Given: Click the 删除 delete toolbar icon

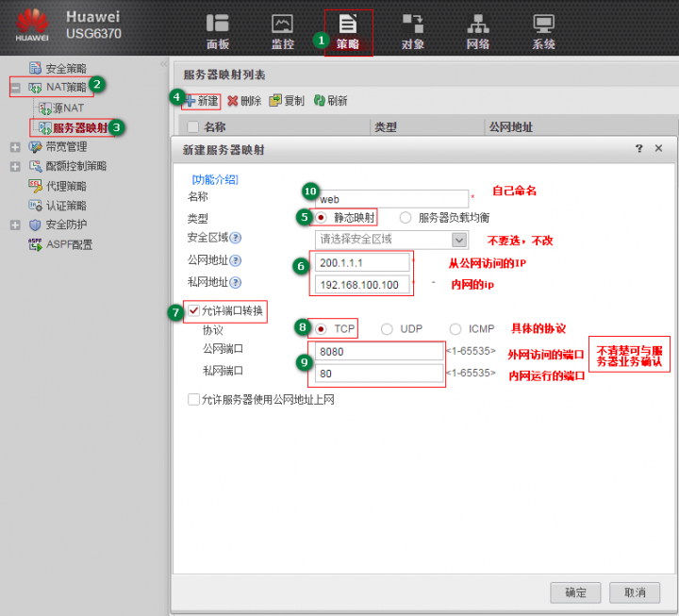Looking at the screenshot, I should (x=233, y=100).
